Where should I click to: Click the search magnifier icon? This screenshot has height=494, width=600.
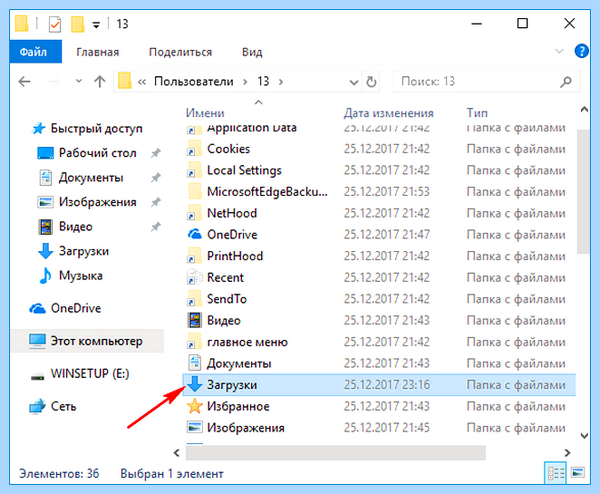tap(566, 82)
